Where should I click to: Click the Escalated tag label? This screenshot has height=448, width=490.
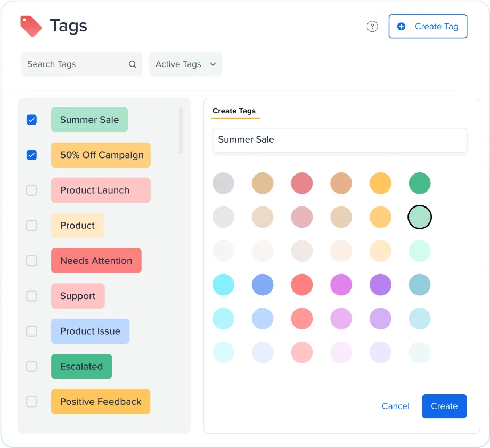(81, 366)
